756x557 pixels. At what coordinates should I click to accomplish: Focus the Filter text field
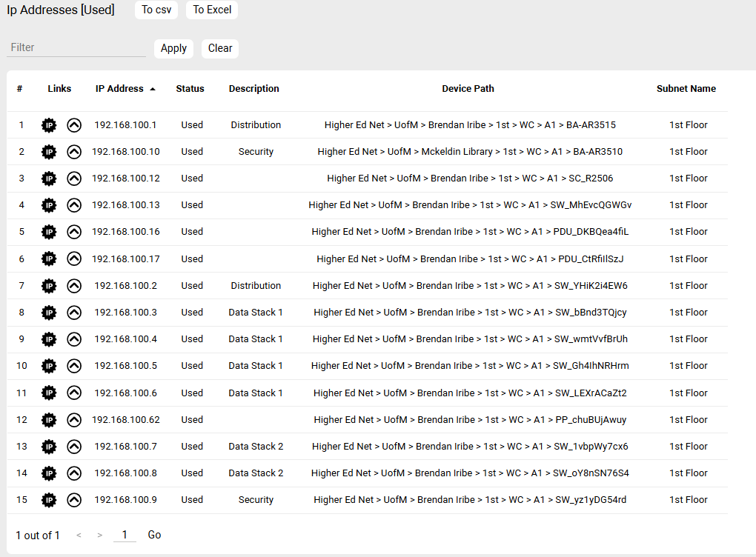pos(76,47)
